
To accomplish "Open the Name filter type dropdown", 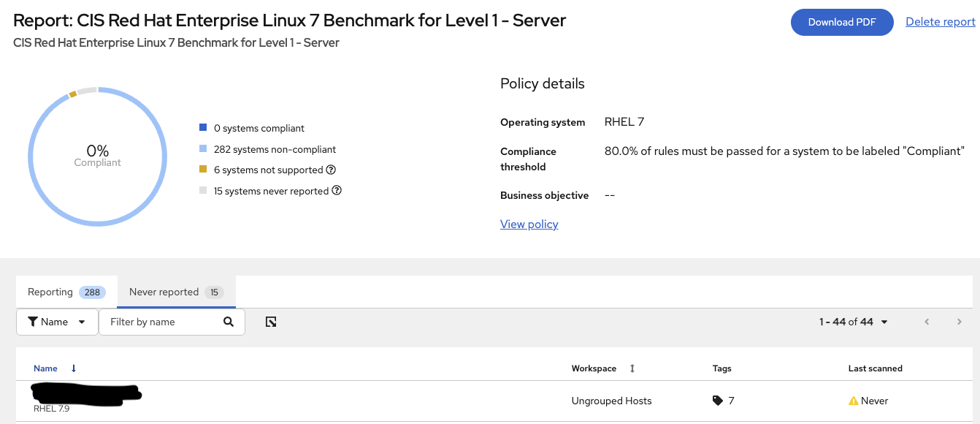I will click(57, 322).
